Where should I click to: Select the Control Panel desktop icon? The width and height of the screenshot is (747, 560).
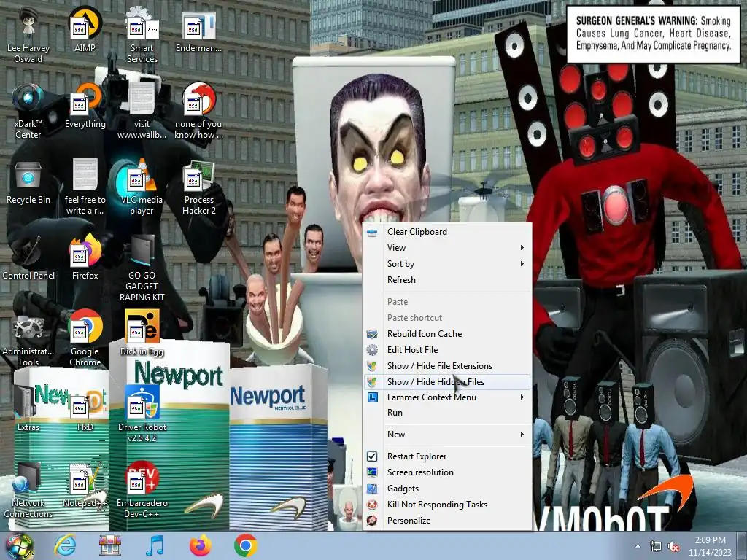coord(28,257)
